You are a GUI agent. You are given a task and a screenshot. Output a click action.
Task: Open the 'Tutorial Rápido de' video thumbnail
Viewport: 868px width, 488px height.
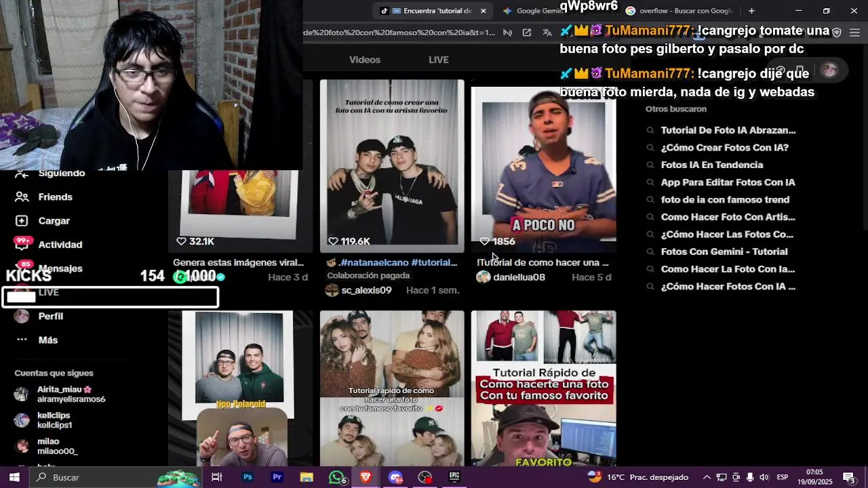[x=544, y=388]
